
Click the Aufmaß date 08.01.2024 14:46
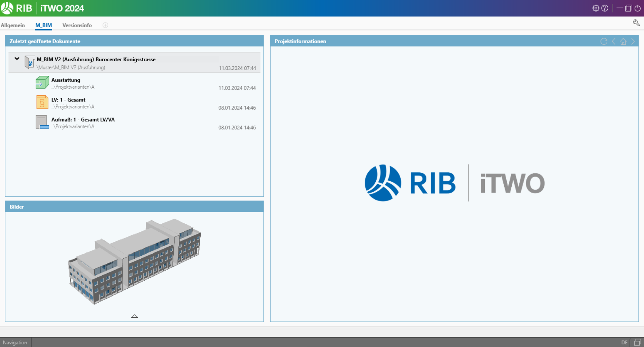[x=237, y=128]
